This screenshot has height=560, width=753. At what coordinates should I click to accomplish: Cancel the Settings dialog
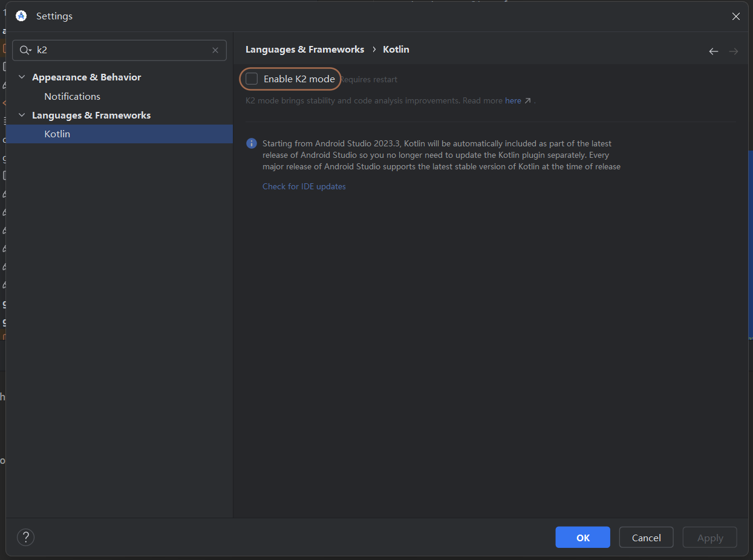(x=647, y=538)
